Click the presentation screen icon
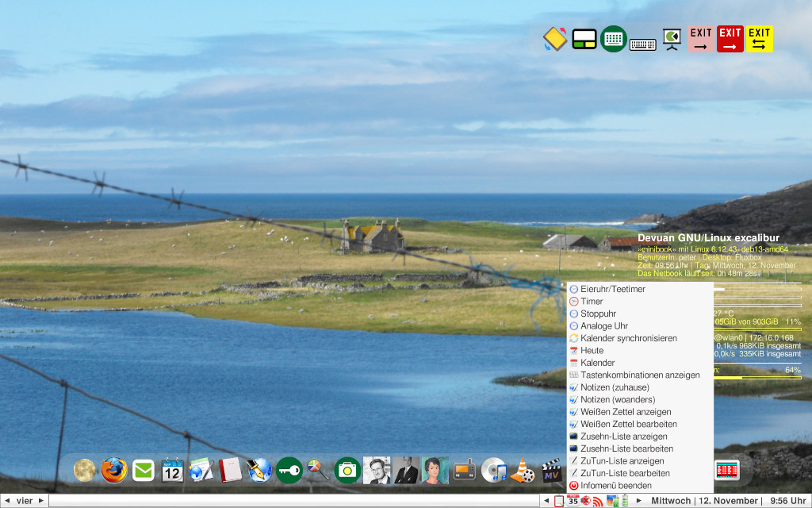The height and width of the screenshot is (508, 812). (x=672, y=39)
